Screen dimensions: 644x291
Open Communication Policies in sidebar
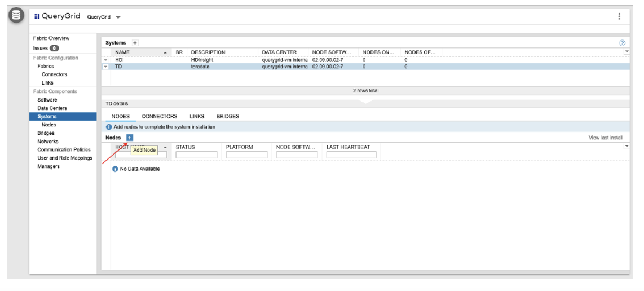tap(64, 149)
